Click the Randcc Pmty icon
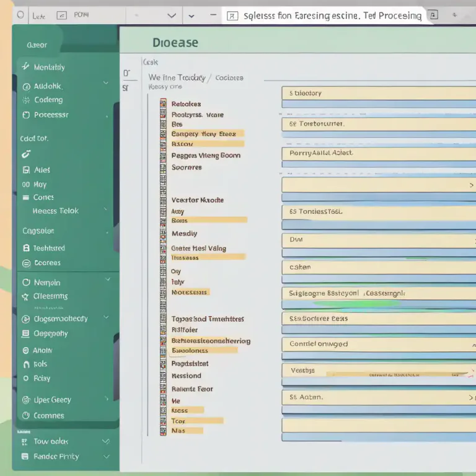476x476 pixels. pos(25,456)
